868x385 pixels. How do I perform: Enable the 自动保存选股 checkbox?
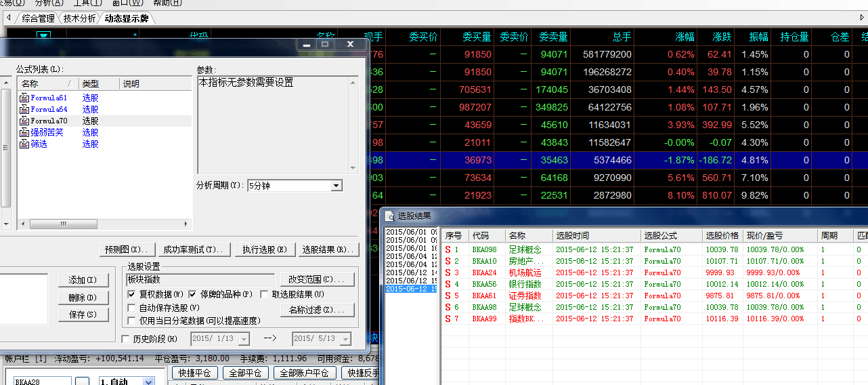coord(132,308)
